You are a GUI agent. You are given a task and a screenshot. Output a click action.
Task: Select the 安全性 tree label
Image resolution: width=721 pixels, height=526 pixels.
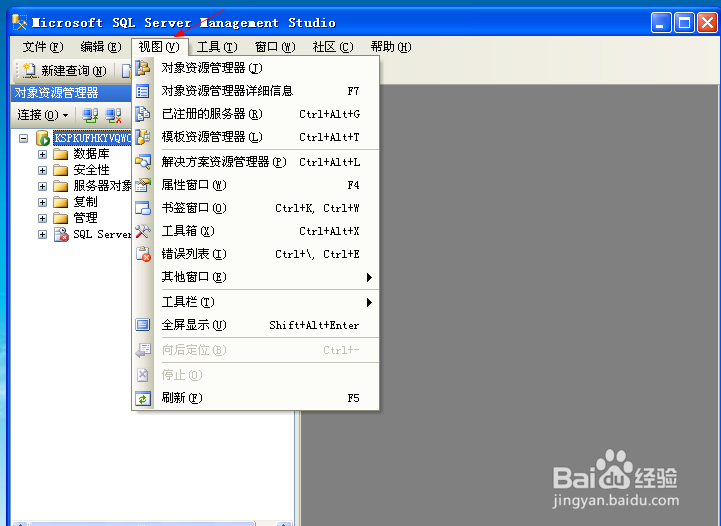[x=92, y=170]
